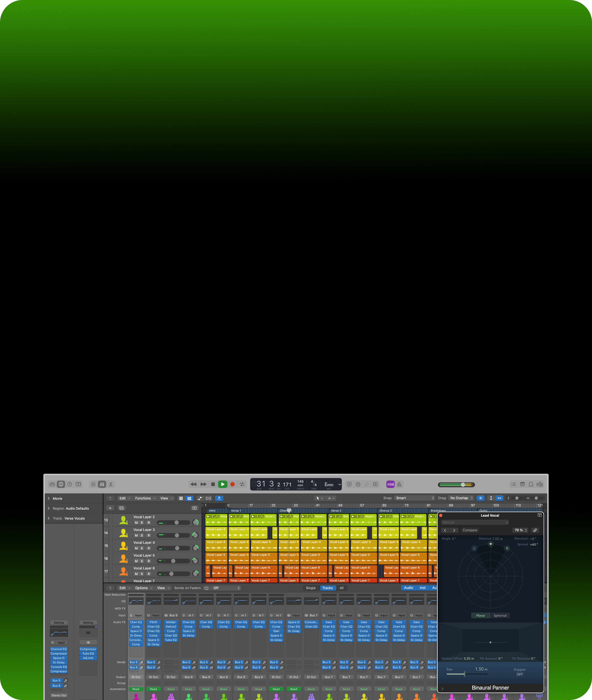Open the List Editors icon
592x700 pixels.
[x=513, y=484]
